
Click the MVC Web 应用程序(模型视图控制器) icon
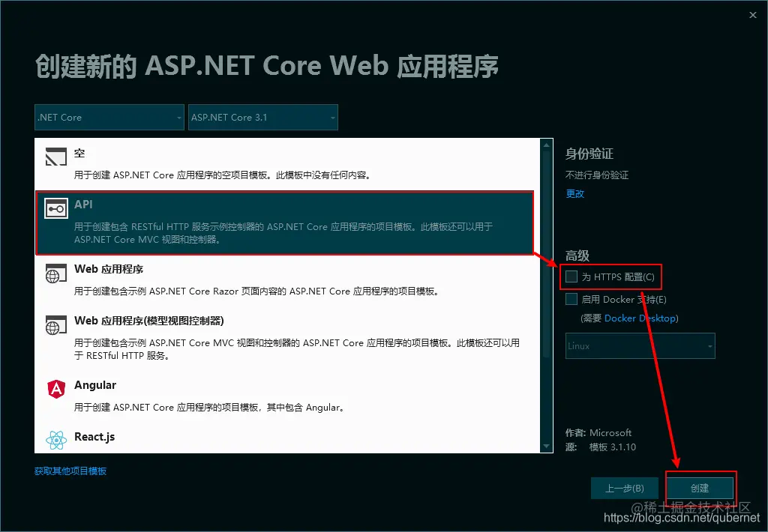tap(55, 325)
